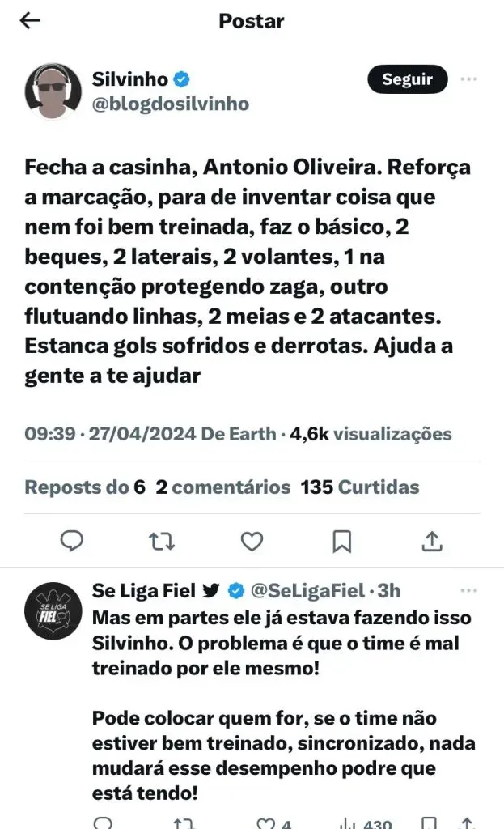Bookmark Silvinho's post

point(342,540)
